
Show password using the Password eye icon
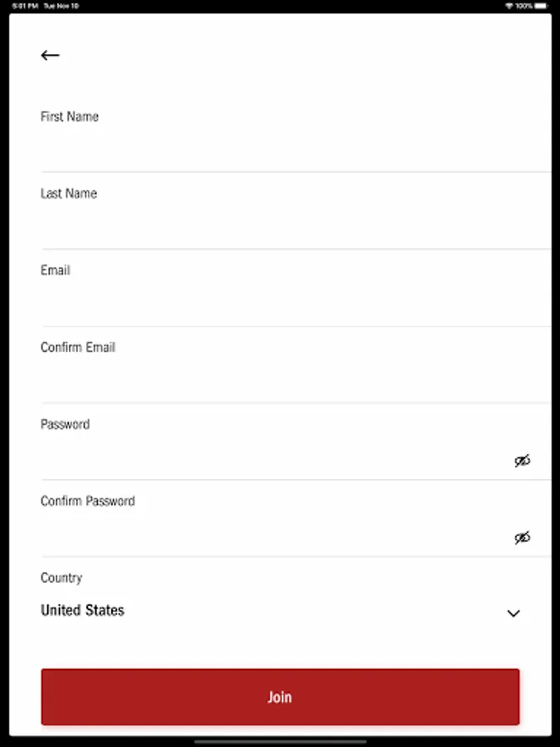[x=522, y=461]
